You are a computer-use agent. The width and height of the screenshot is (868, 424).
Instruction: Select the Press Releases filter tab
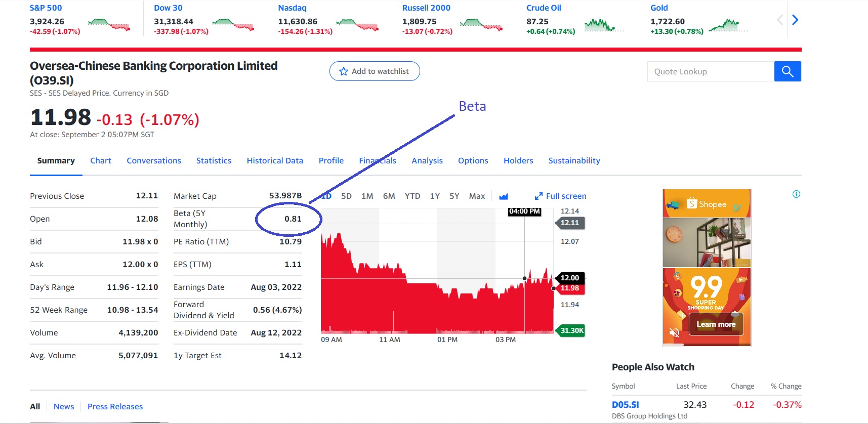[x=115, y=407]
